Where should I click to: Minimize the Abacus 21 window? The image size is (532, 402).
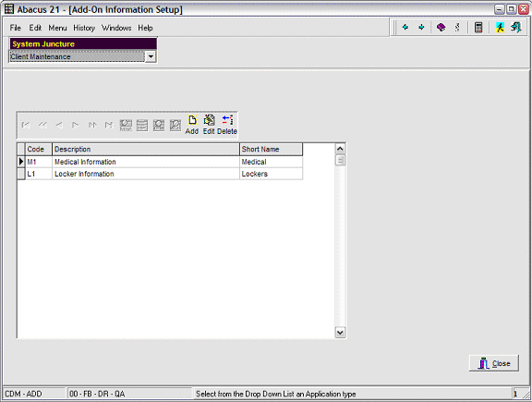point(499,9)
